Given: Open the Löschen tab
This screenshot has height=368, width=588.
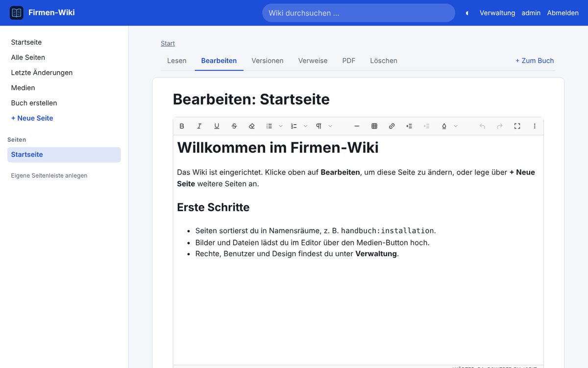Looking at the screenshot, I should click(x=384, y=61).
